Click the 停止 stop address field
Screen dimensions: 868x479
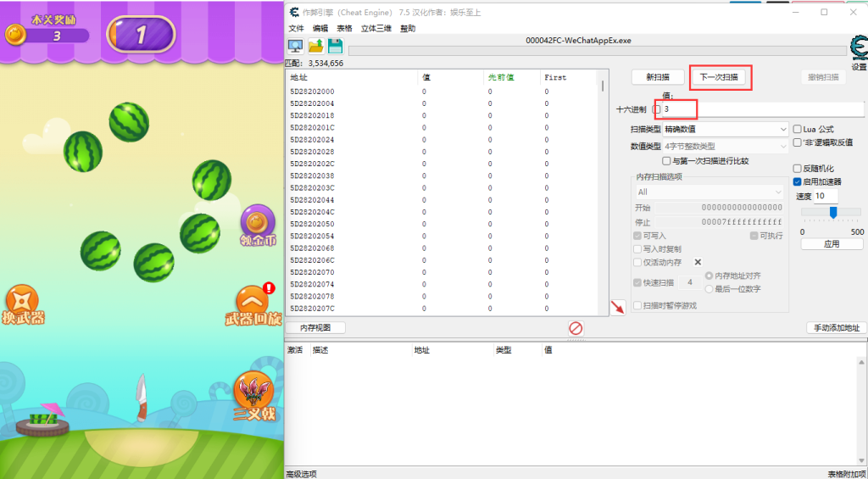tap(719, 222)
